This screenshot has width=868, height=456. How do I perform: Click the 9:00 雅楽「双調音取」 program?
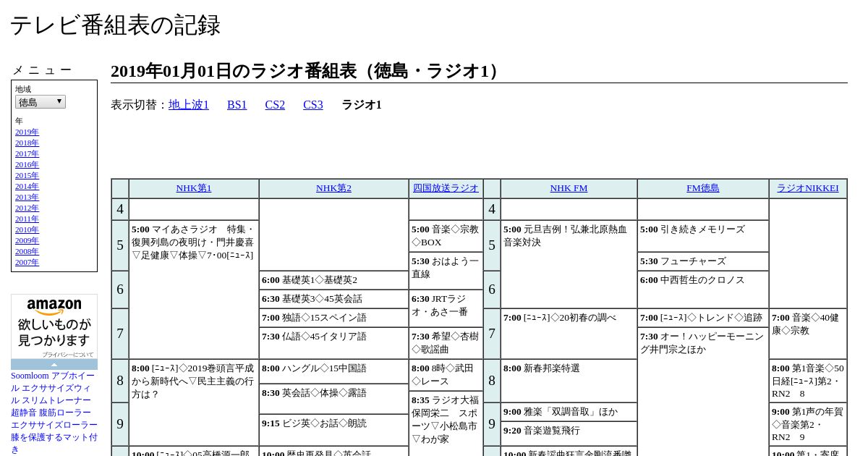coord(569,412)
